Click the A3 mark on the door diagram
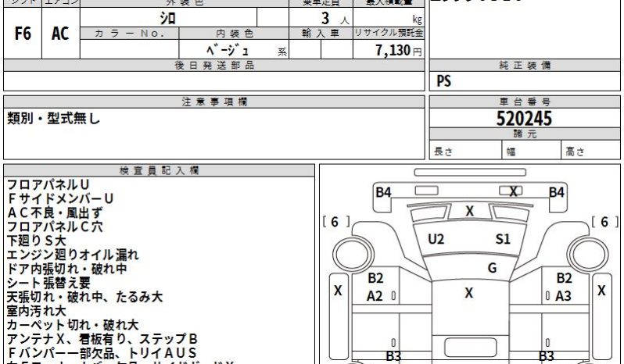 (x=563, y=296)
